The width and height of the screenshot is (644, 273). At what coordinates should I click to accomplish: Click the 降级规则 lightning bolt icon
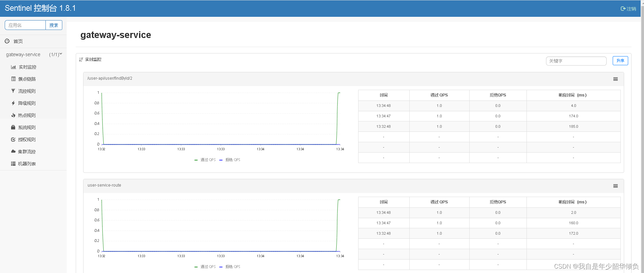click(13, 103)
